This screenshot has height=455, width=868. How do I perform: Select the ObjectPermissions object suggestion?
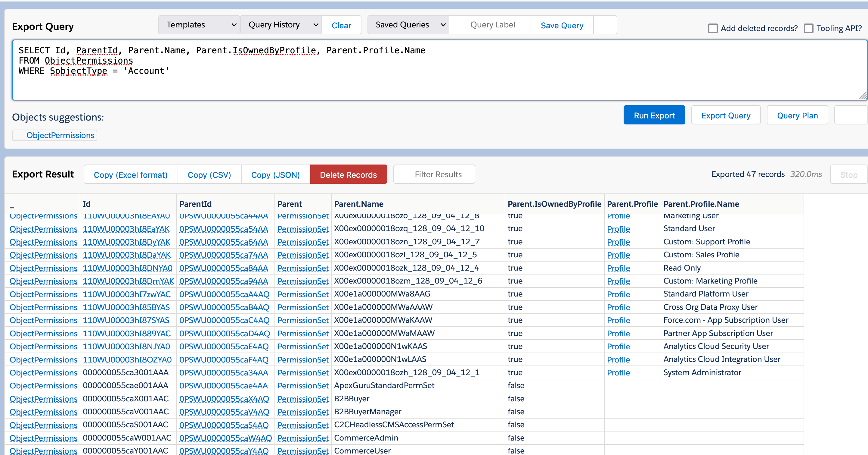[60, 135]
